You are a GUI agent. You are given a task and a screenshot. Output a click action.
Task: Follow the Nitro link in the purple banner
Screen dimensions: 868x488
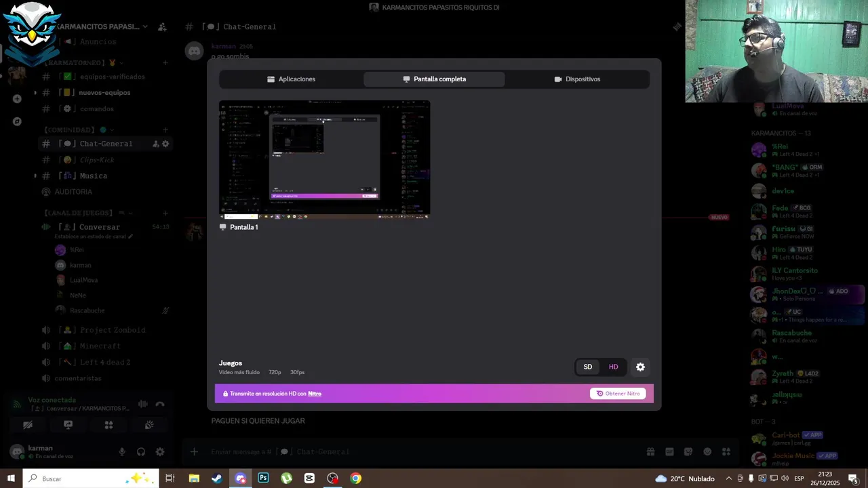coord(315,394)
